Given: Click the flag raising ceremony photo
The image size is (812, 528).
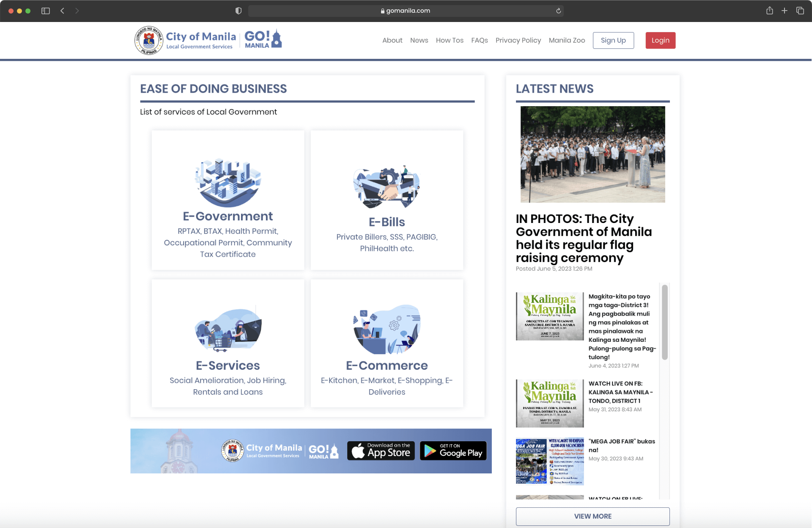Looking at the screenshot, I should [x=593, y=154].
